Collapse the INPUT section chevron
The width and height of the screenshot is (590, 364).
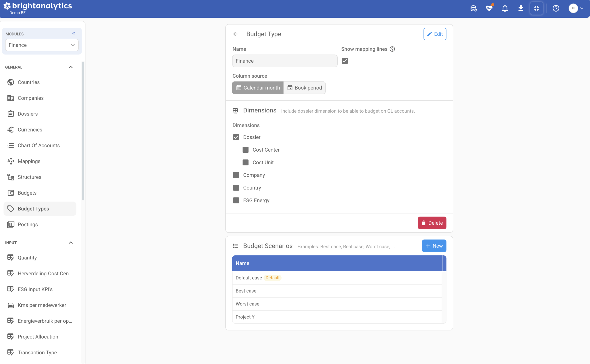click(71, 243)
